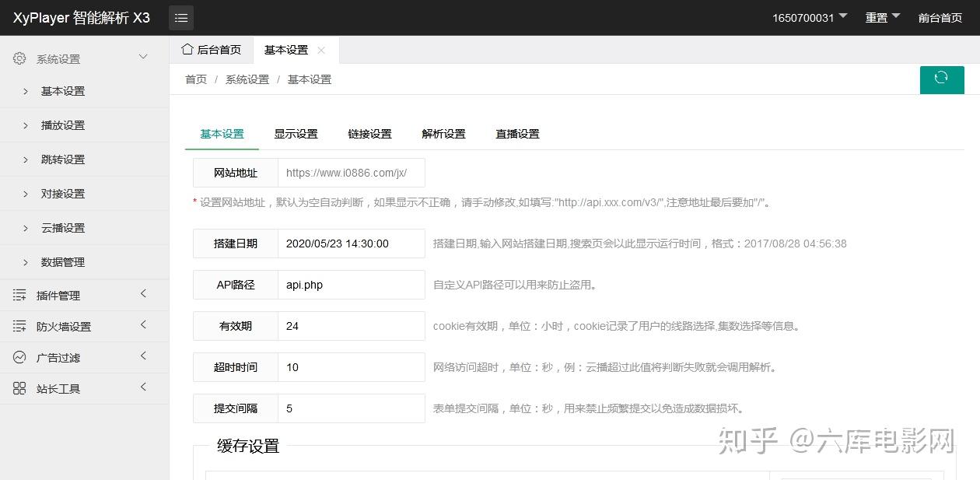Click the 防火墙设置 list icon

point(19,326)
